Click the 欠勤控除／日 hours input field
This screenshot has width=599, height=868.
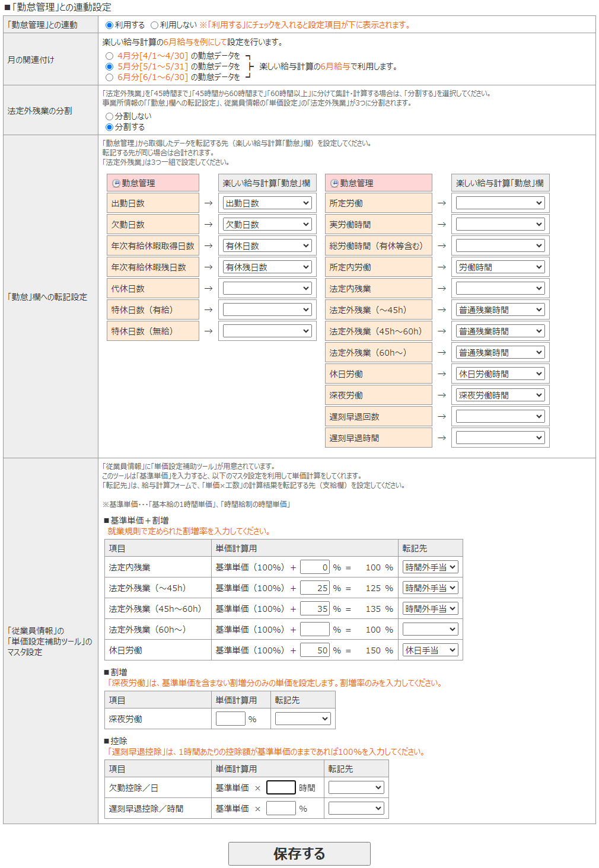coord(281,787)
